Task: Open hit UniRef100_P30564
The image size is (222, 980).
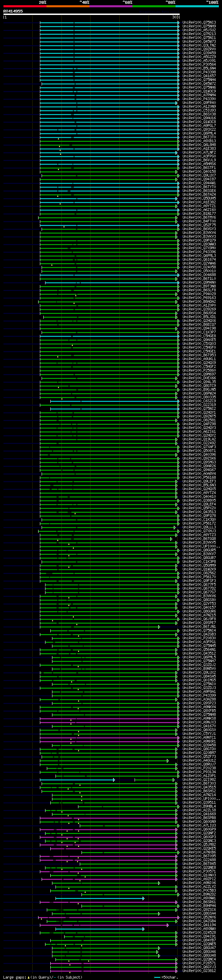Action: (x=199, y=65)
